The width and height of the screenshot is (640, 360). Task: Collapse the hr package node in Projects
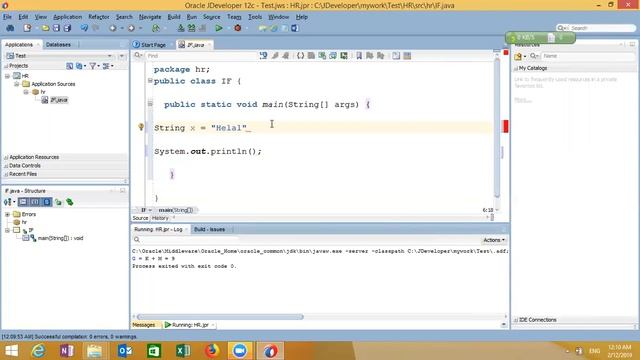(x=26, y=92)
